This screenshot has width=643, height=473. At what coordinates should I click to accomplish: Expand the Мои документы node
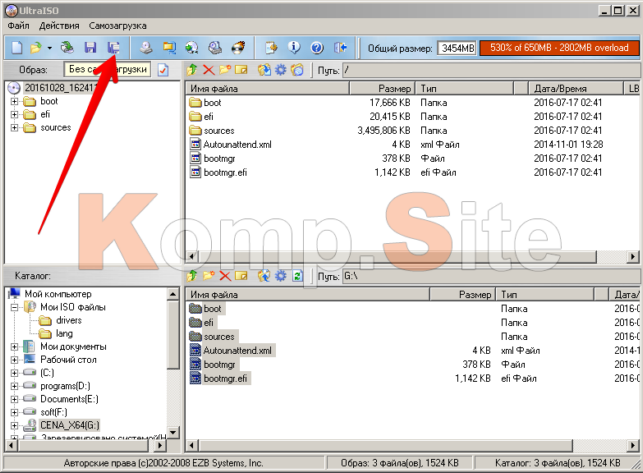(x=14, y=347)
